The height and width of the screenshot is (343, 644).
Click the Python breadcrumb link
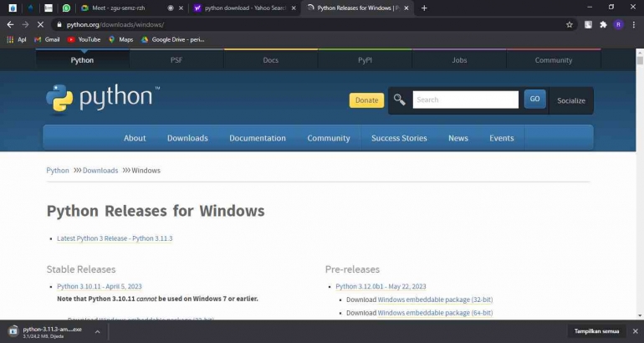point(58,171)
